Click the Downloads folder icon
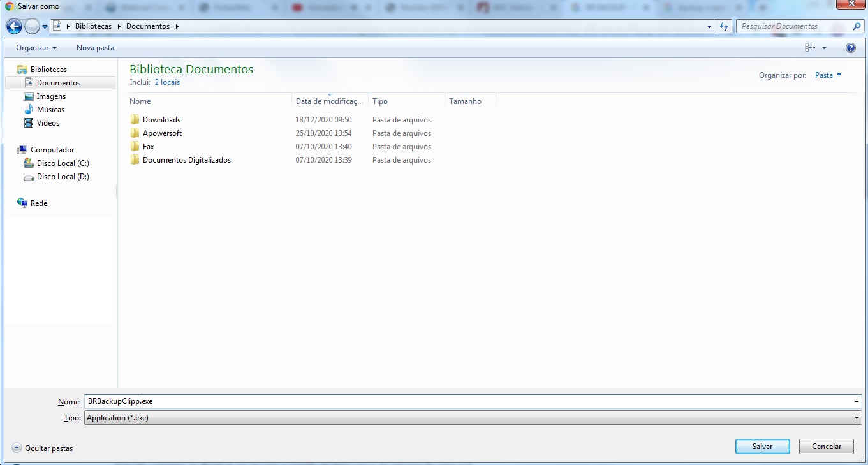868x465 pixels. (135, 120)
